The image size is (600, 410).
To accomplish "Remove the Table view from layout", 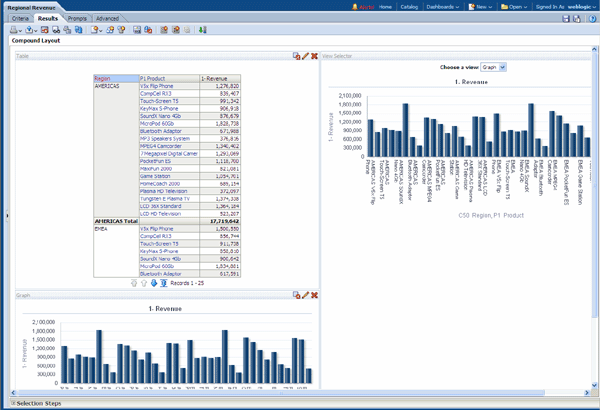I will point(314,56).
